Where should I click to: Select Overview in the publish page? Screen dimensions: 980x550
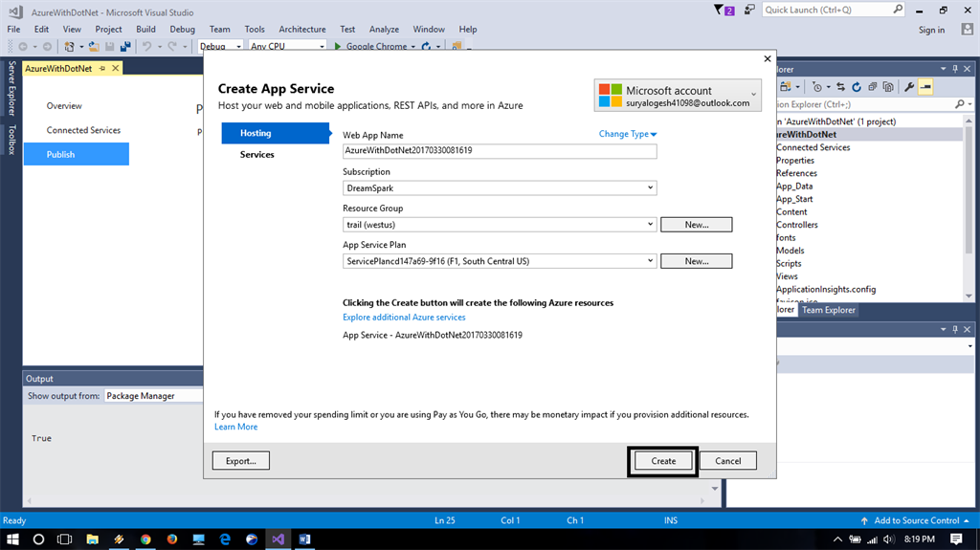[x=64, y=105]
